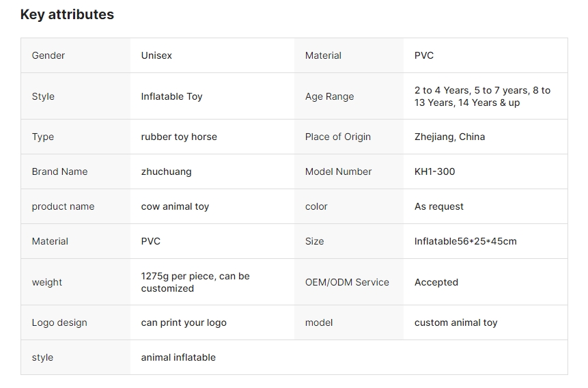Select the Place of Origin label
Viewport: 588px width, 388px height.
pos(337,137)
